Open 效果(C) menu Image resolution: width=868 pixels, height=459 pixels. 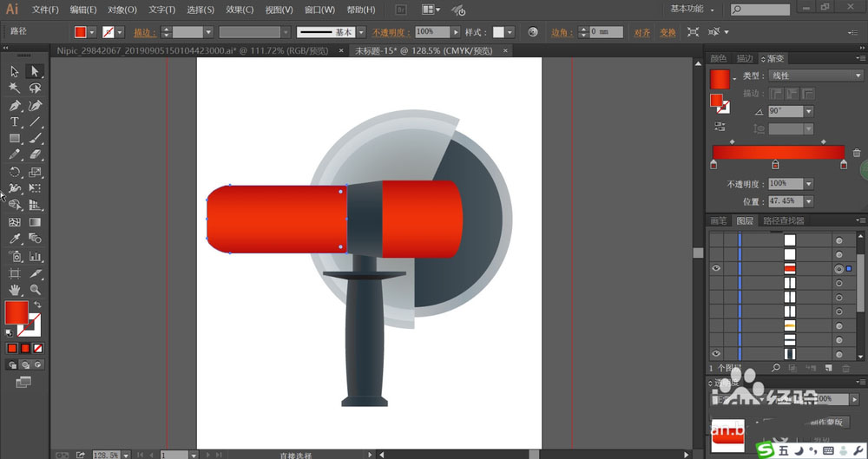(x=240, y=10)
